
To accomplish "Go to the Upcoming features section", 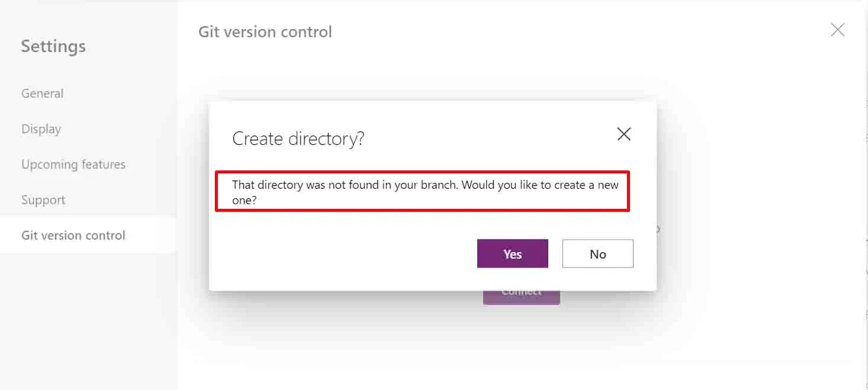I will point(73,165).
